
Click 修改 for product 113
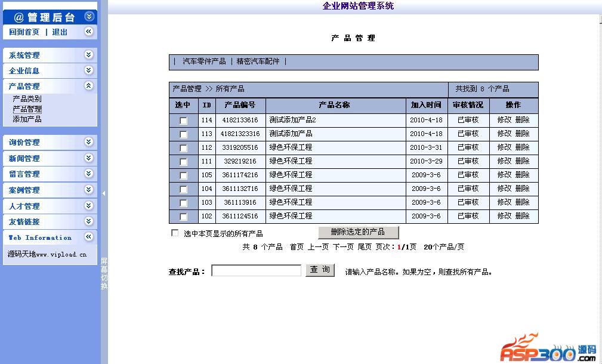coord(505,134)
